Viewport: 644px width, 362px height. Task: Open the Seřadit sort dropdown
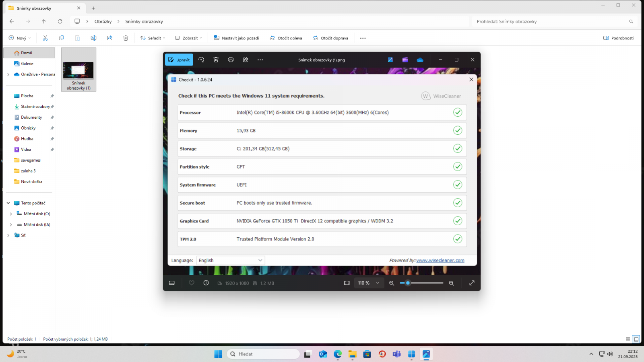click(153, 38)
